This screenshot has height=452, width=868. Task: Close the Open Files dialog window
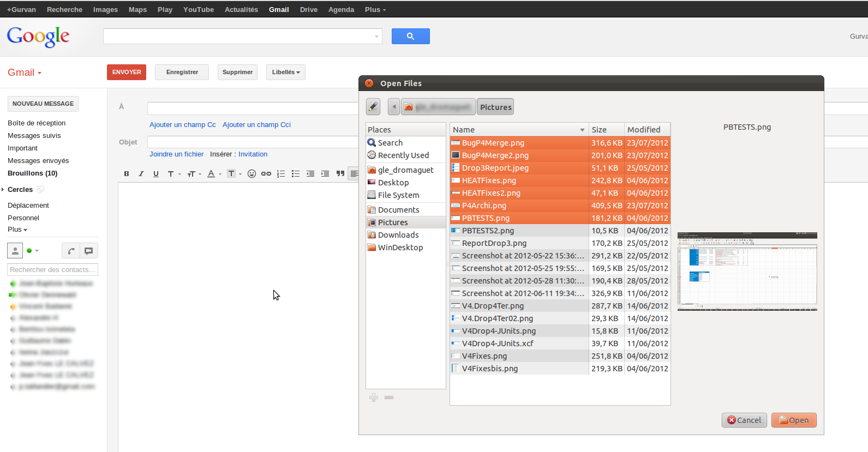click(x=369, y=83)
